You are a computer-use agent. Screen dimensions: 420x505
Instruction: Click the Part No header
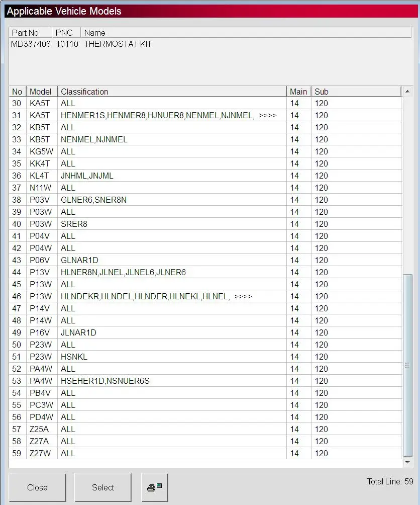point(31,33)
